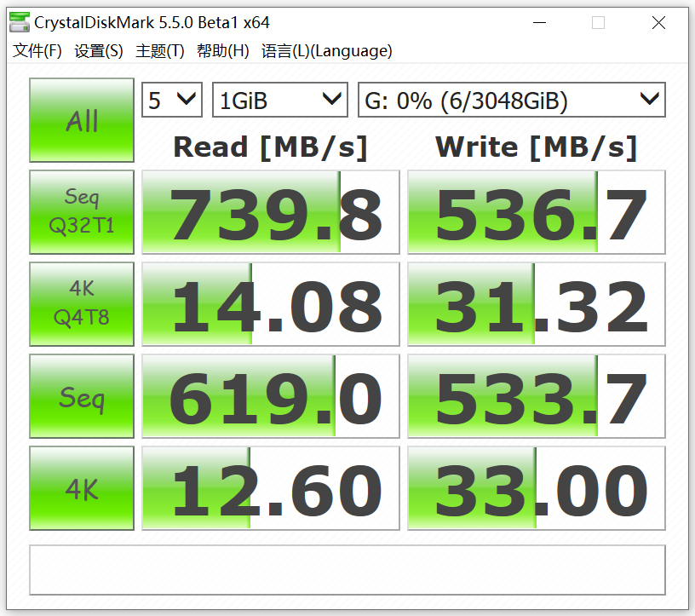Click the Seq write value 533.7
The width and height of the screenshot is (695, 616).
[x=537, y=396]
